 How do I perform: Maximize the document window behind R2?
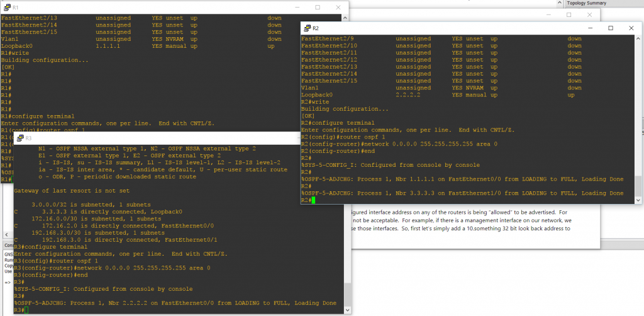coord(569,15)
